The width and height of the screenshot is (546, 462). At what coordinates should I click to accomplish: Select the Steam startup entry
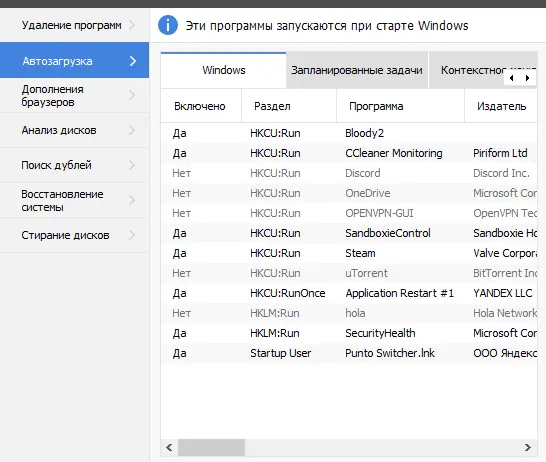pos(349,253)
